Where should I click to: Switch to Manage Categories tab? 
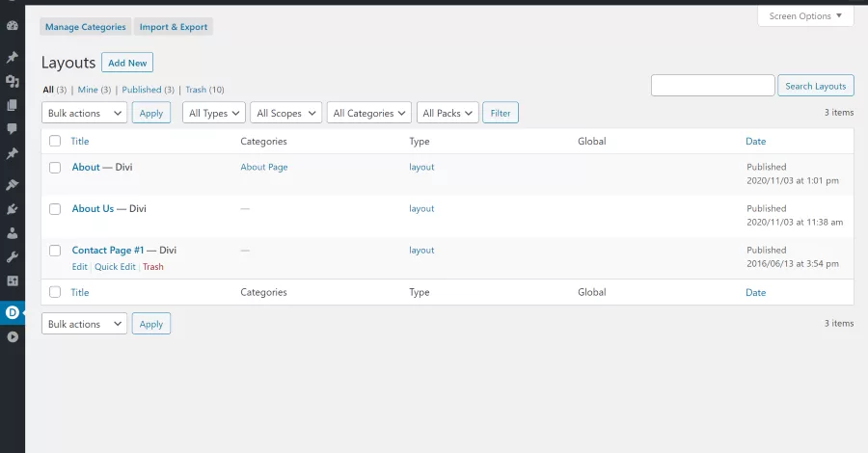(85, 27)
